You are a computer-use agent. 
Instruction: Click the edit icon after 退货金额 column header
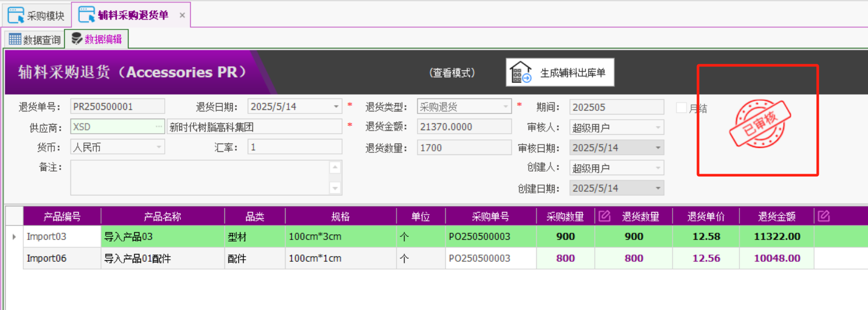pyautogui.click(x=823, y=216)
